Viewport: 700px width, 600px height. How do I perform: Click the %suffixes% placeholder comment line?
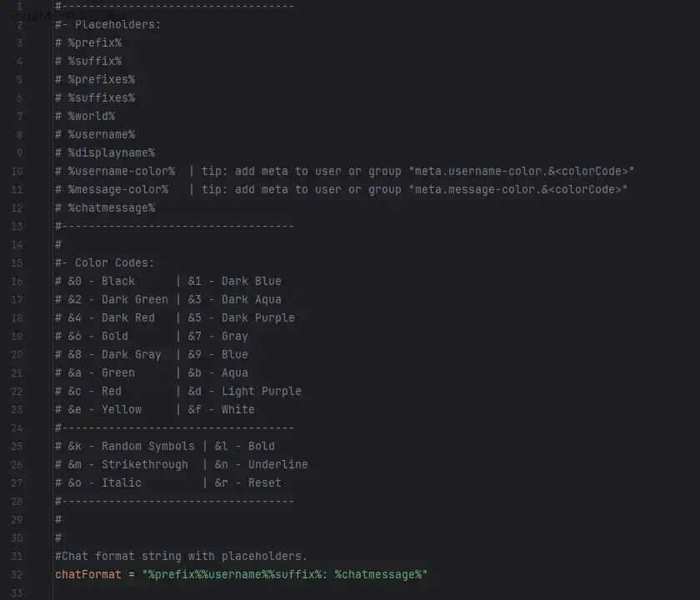[x=101, y=97]
